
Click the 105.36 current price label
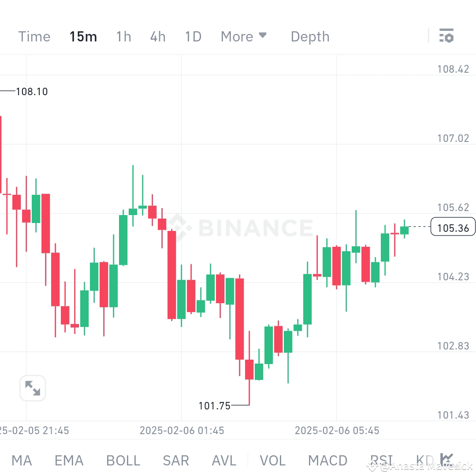point(453,227)
